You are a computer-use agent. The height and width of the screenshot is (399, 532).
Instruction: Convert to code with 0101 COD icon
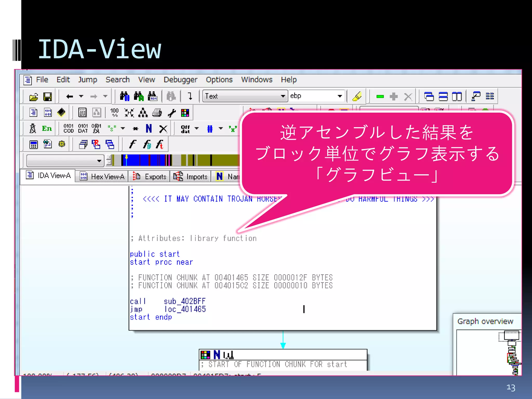[69, 128]
